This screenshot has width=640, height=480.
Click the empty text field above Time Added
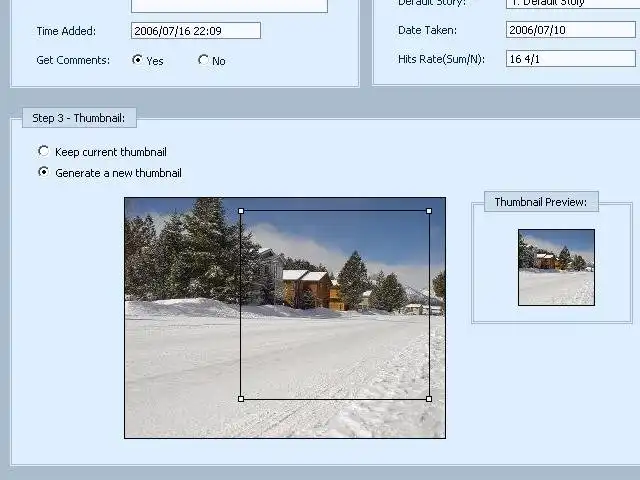tap(229, 5)
